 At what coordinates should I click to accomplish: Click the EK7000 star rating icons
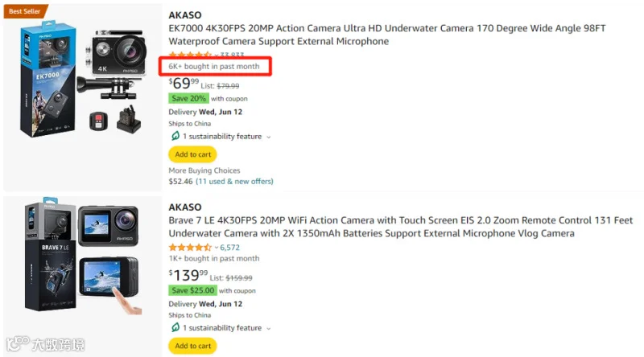190,55
